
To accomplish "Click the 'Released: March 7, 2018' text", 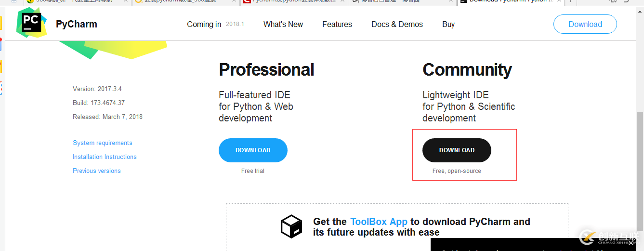I will [108, 117].
